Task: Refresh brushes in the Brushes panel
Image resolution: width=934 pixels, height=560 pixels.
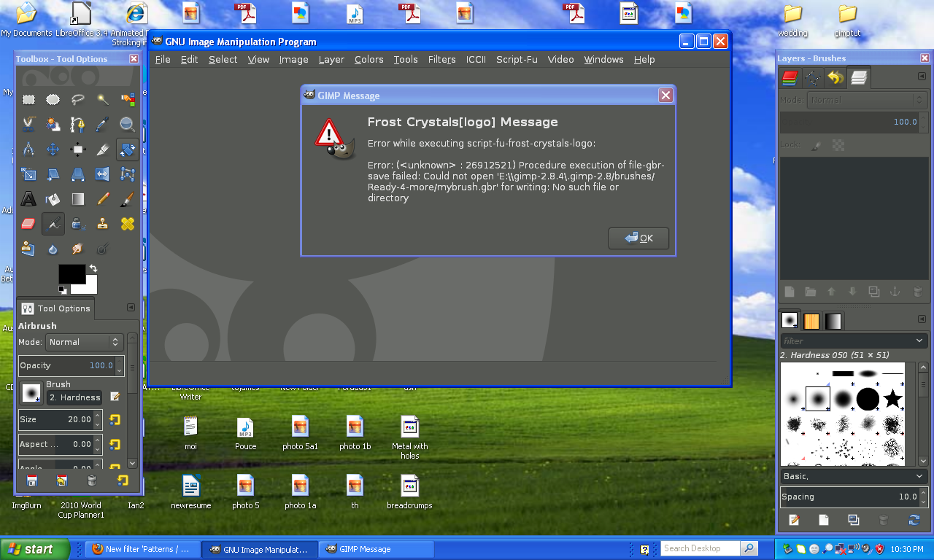Action: coord(914,520)
